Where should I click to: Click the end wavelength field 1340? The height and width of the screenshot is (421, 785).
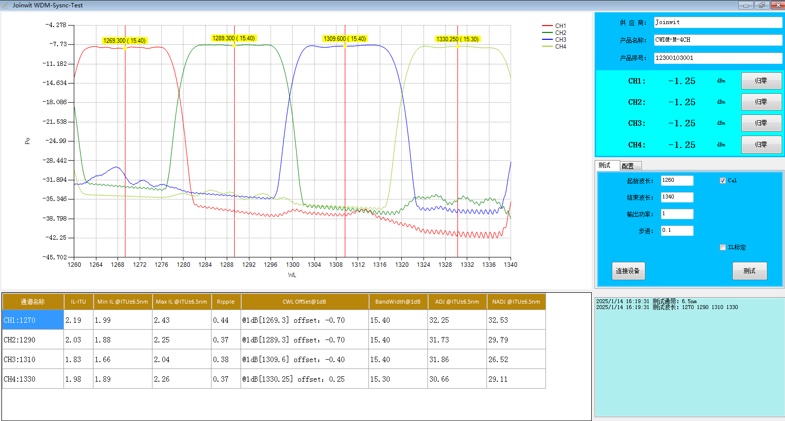677,197
